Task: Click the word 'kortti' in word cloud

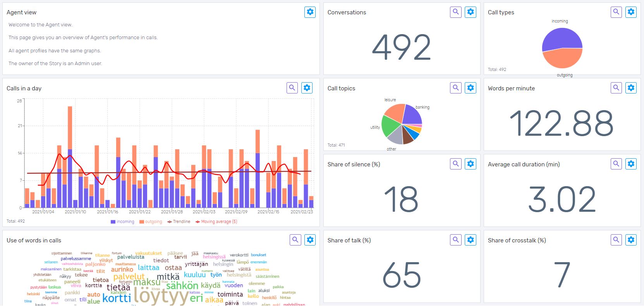Action: tap(117, 298)
